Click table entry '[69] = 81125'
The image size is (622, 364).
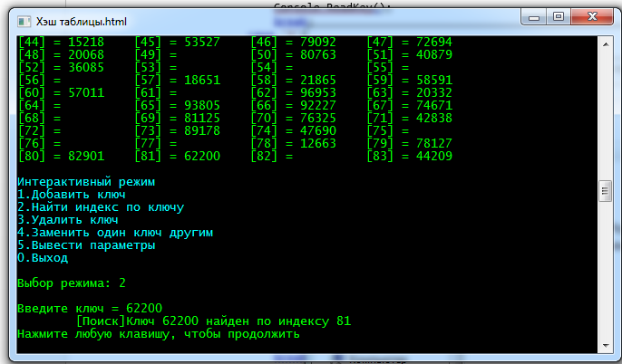tap(177, 118)
